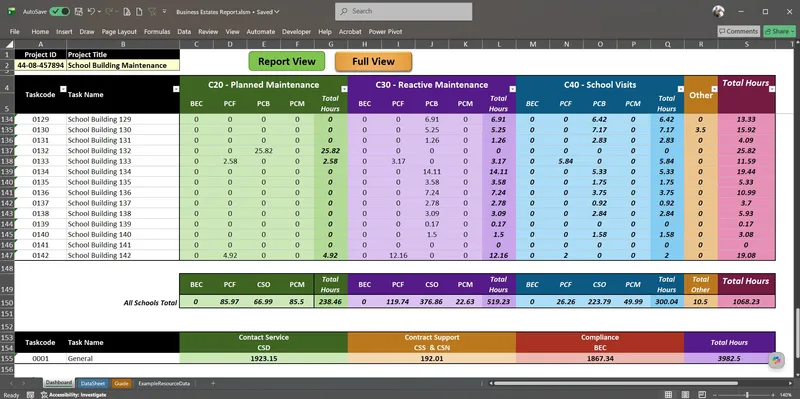Click the Comments button
Screen dimensions: 800x399
coord(739,32)
